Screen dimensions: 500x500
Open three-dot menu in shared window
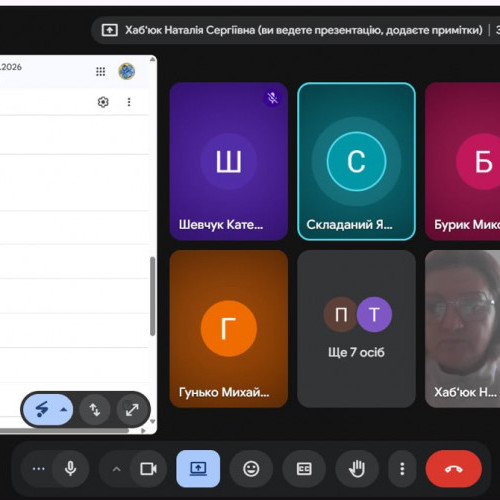point(129,102)
